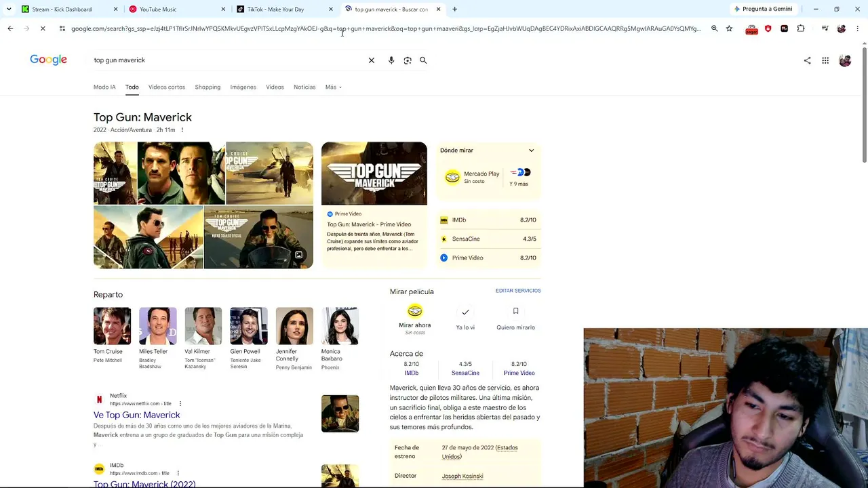This screenshot has width=868, height=488.
Task: Open the Videos results tab
Action: point(275,87)
